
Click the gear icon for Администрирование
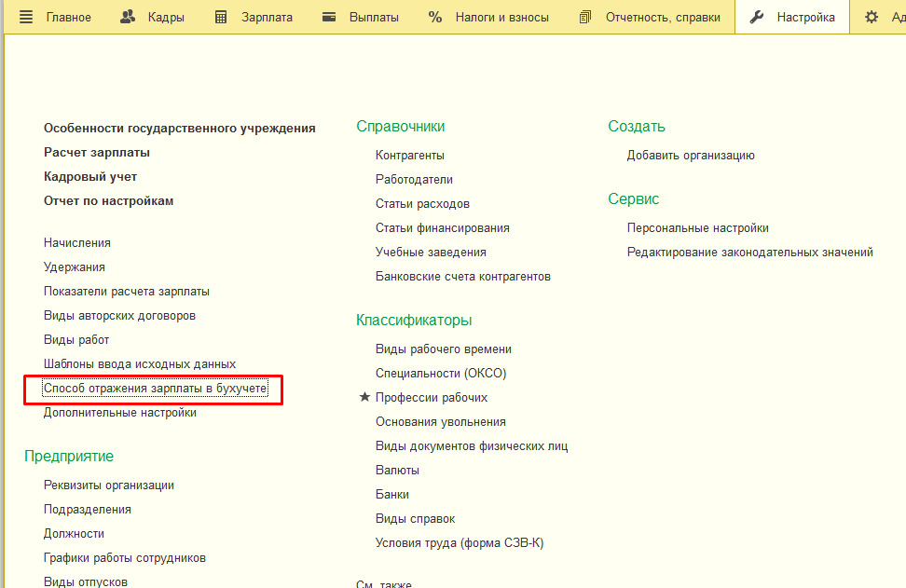coord(872,17)
